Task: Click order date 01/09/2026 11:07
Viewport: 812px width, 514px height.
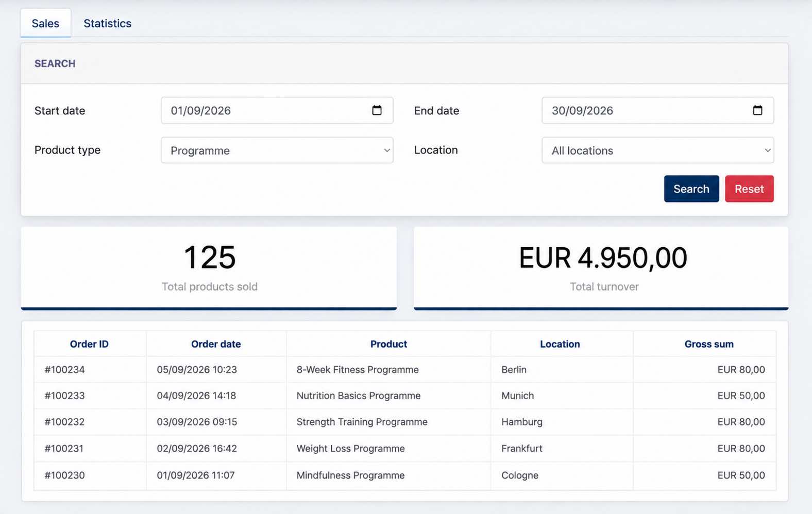Action: coord(196,475)
